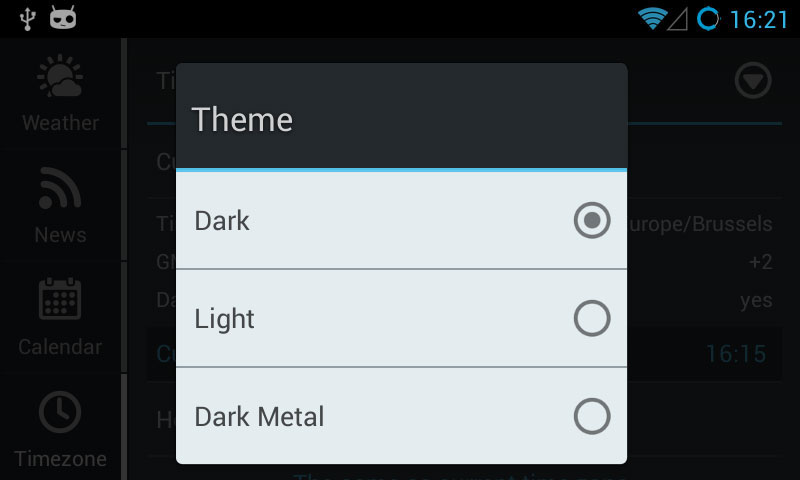Image resolution: width=800 pixels, height=480 pixels.
Task: Expand the circular dropdown arrow button
Action: click(x=753, y=80)
